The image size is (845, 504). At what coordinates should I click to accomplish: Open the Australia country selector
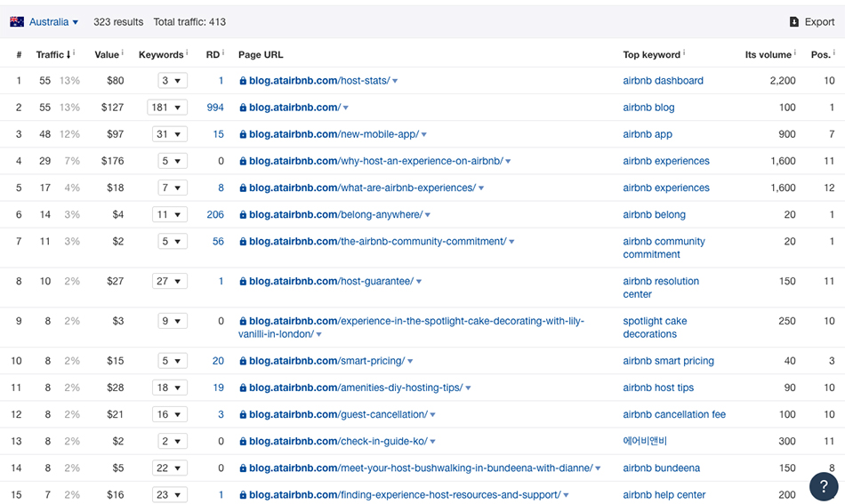click(53, 22)
